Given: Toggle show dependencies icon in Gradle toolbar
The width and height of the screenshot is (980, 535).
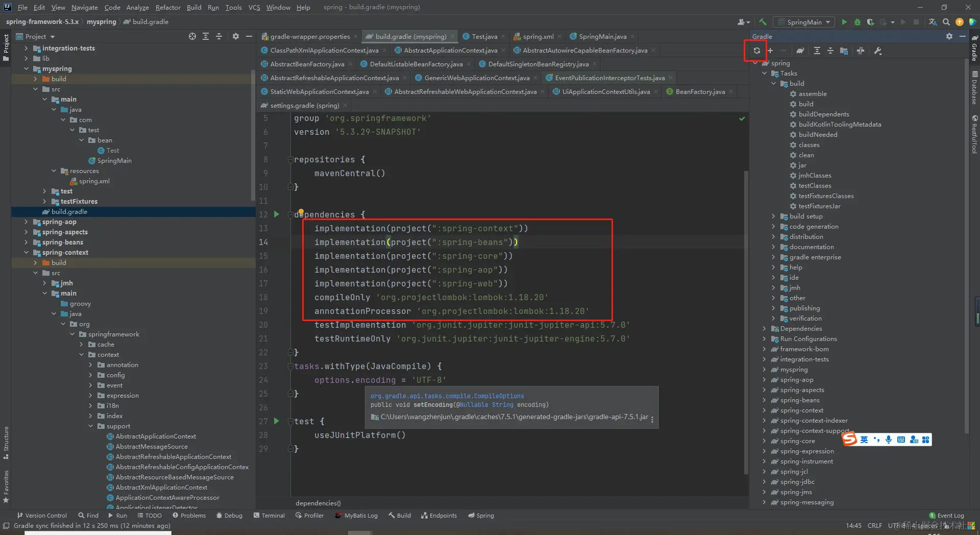Looking at the screenshot, I should tap(844, 51).
